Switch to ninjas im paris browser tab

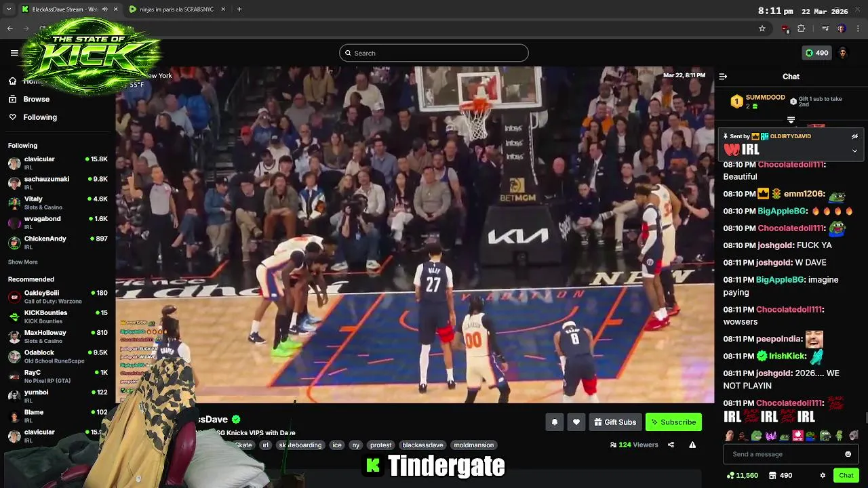[x=176, y=9]
